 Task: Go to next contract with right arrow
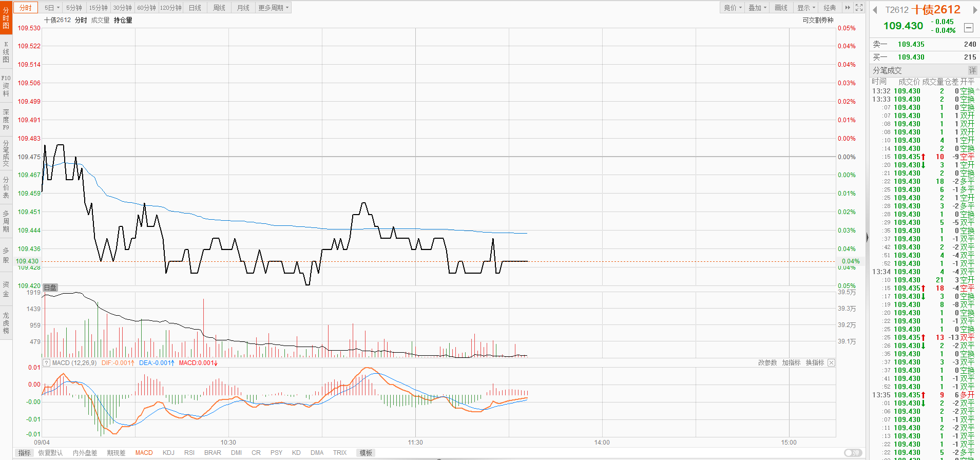[975, 10]
